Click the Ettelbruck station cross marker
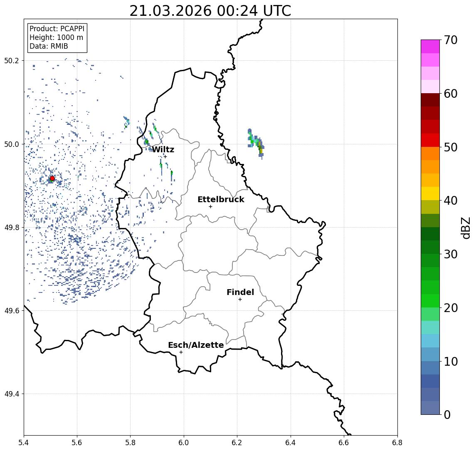 [x=210, y=207]
